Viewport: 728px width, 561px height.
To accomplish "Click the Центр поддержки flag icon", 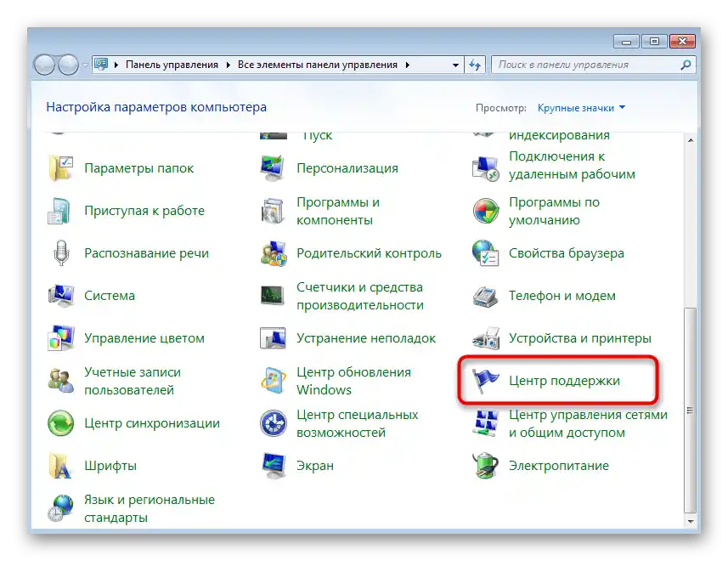I will click(485, 381).
